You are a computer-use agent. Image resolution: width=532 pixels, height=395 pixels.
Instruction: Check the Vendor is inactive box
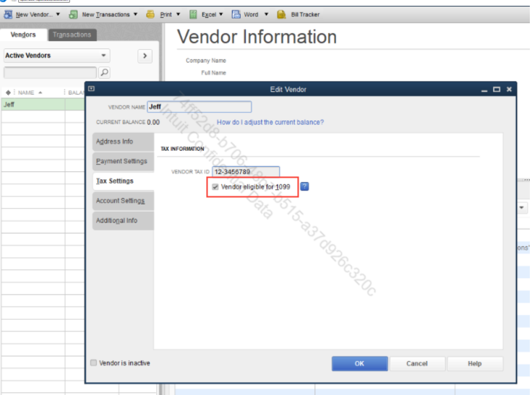[94, 363]
